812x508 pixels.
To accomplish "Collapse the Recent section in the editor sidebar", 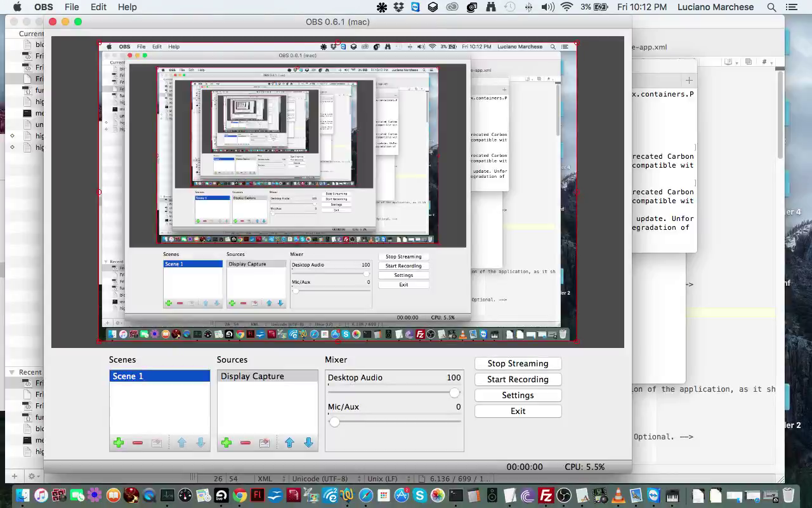I will coord(11,372).
